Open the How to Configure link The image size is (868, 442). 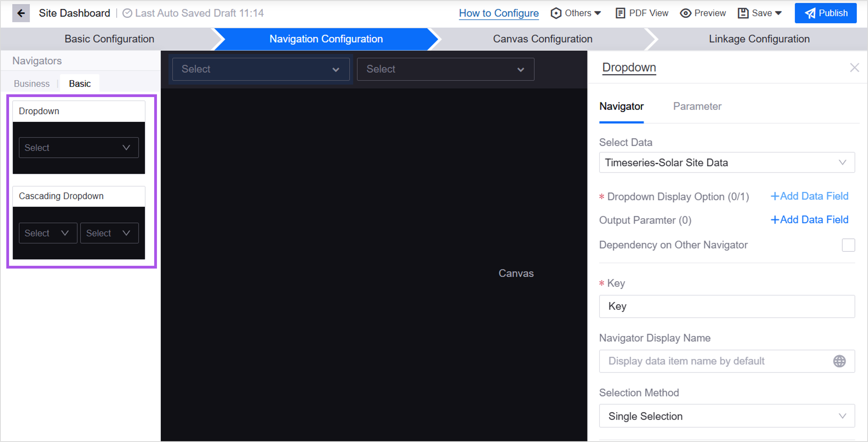click(498, 13)
